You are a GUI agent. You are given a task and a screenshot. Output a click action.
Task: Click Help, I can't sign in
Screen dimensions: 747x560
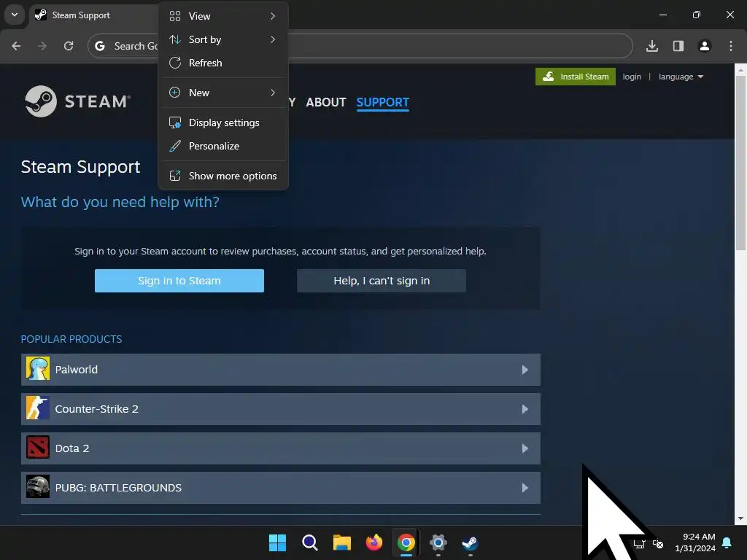click(x=381, y=281)
